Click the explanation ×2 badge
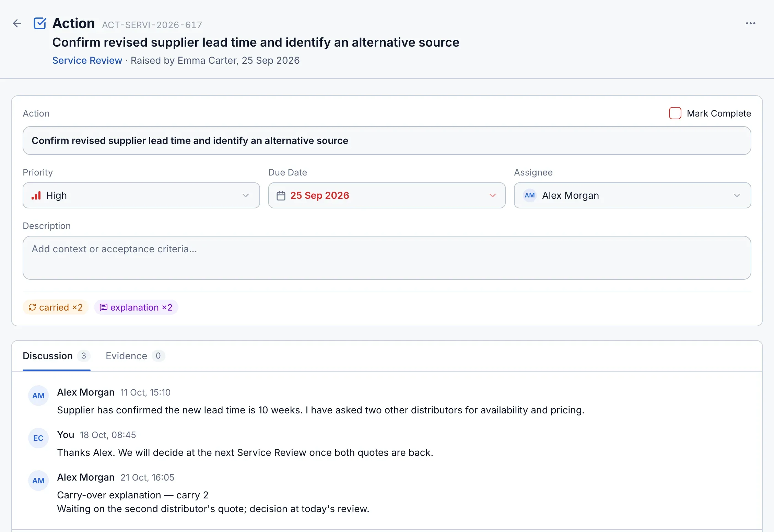774x532 pixels. (x=136, y=307)
